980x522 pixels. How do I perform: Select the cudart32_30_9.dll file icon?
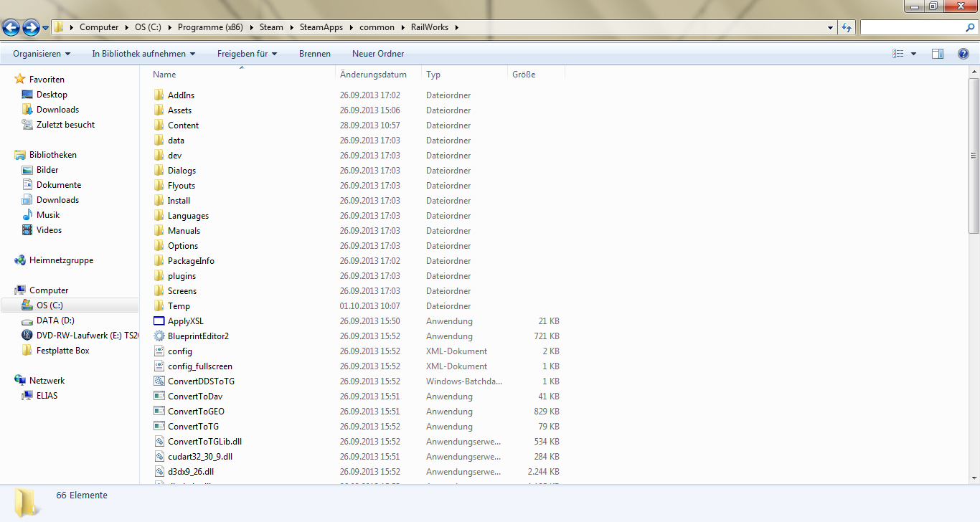(x=159, y=457)
